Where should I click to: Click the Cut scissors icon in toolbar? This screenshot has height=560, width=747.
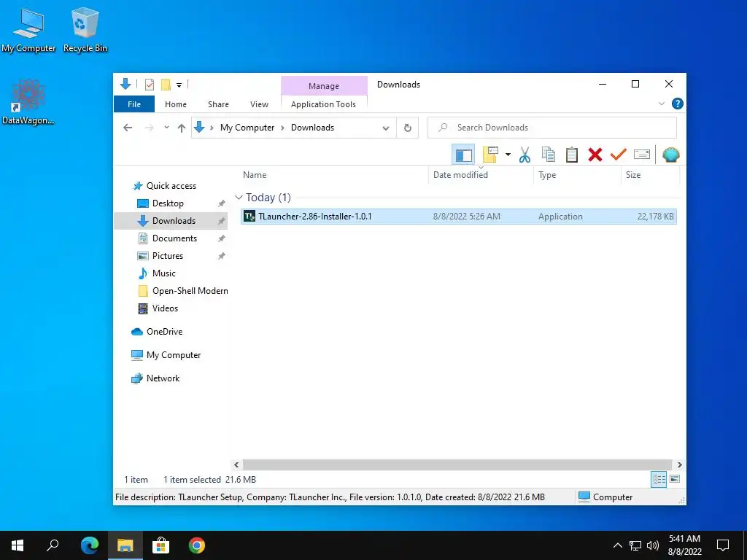point(525,155)
